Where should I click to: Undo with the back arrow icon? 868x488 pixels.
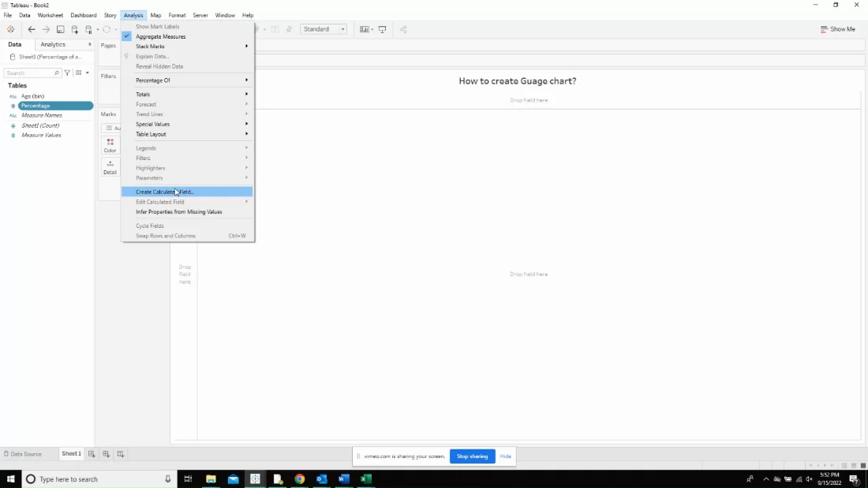pyautogui.click(x=32, y=29)
